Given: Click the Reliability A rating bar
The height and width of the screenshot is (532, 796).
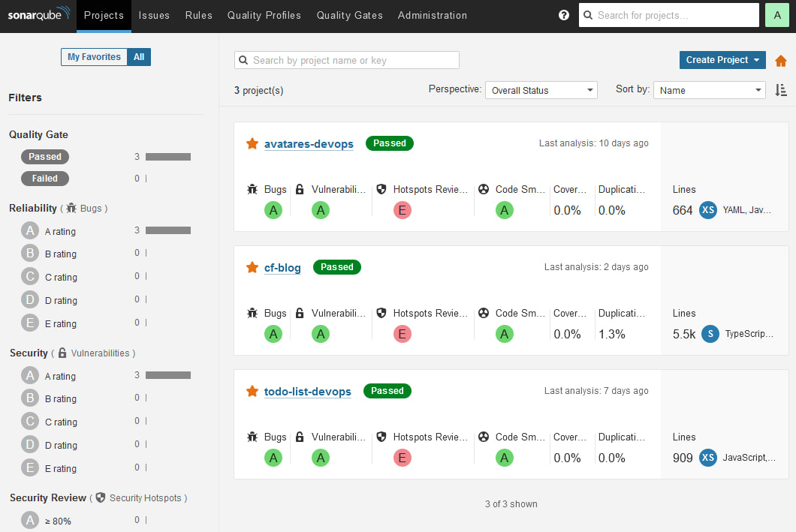Looking at the screenshot, I should (x=168, y=231).
